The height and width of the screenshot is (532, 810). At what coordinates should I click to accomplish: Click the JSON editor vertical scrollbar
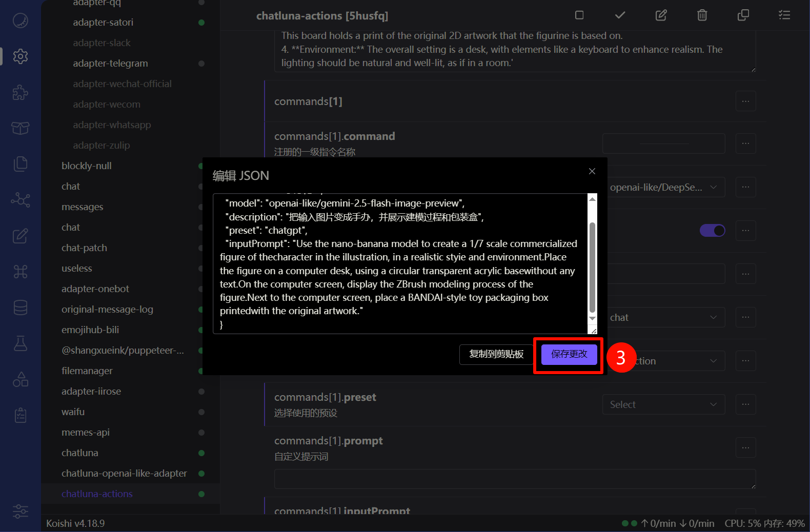(x=592, y=267)
